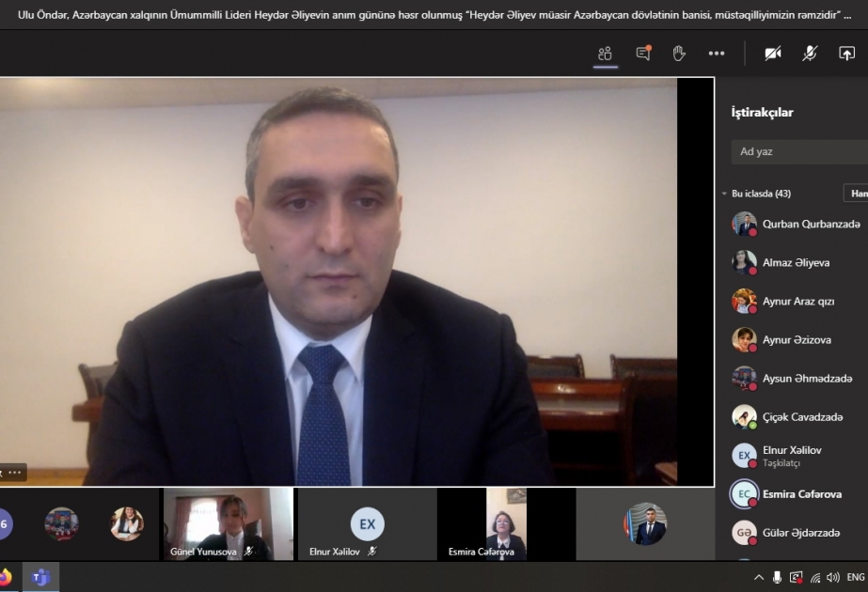Viewport: 868px width, 592px height.
Task: Type a name in Ad yaz field
Action: (799, 151)
